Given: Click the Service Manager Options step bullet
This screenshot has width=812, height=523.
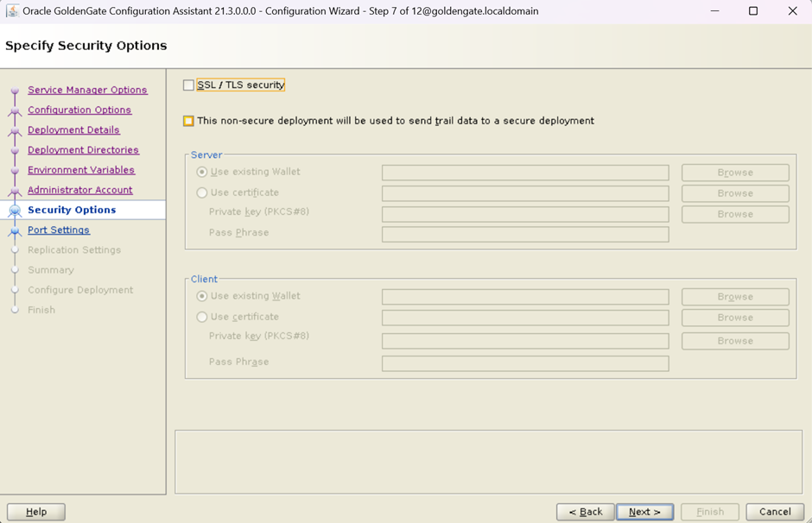Looking at the screenshot, I should click(x=15, y=91).
